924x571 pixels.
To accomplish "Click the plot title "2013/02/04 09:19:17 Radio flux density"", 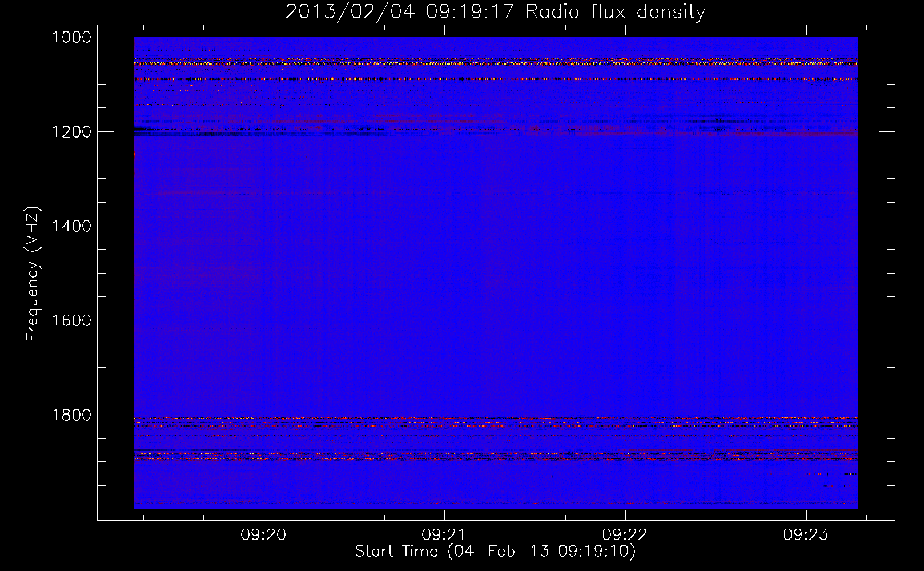I will tap(495, 11).
